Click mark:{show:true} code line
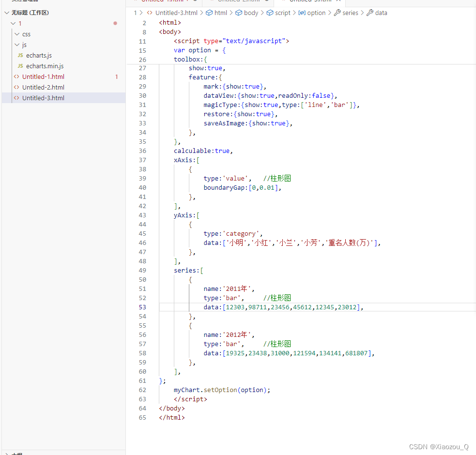The height and width of the screenshot is (455, 476). (235, 87)
